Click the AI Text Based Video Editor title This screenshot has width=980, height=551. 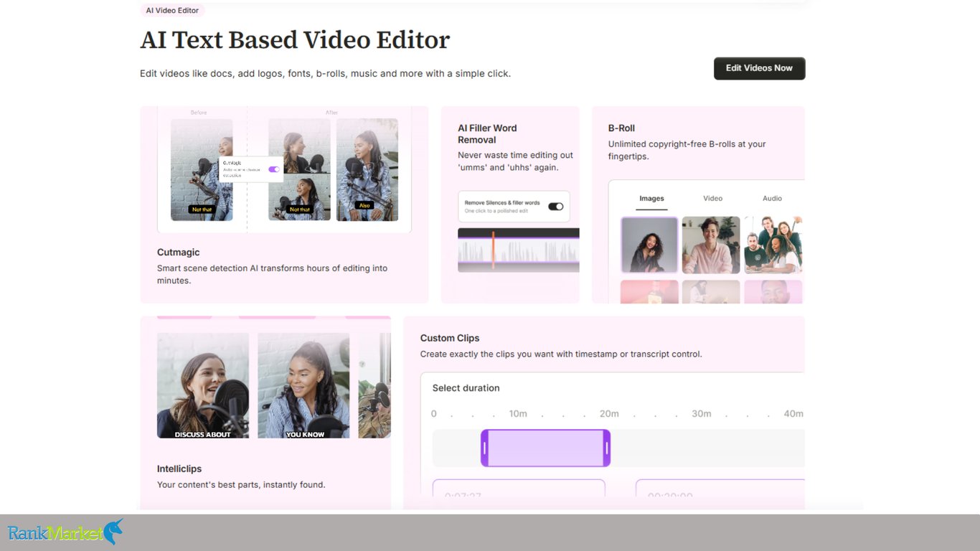pos(295,39)
